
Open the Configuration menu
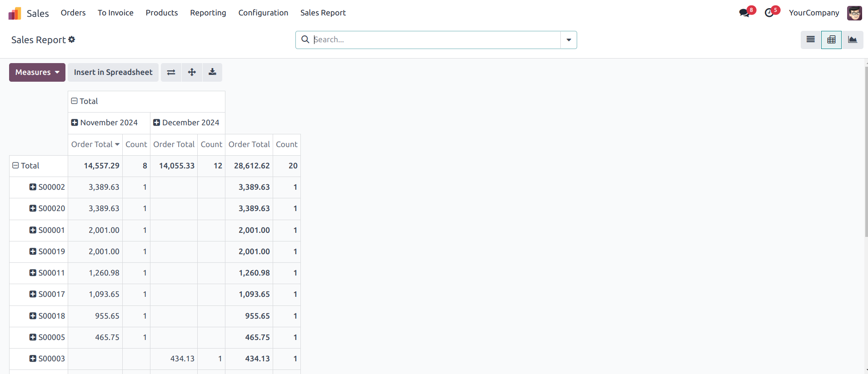pos(263,13)
